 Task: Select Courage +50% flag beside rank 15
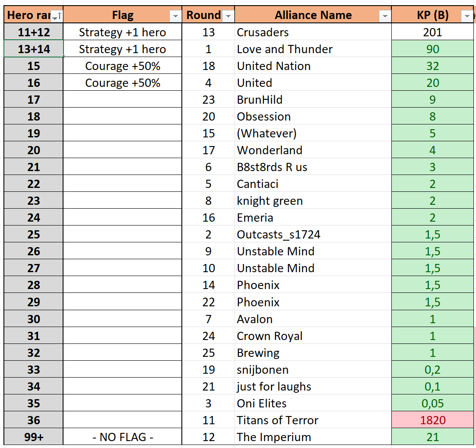pos(123,66)
